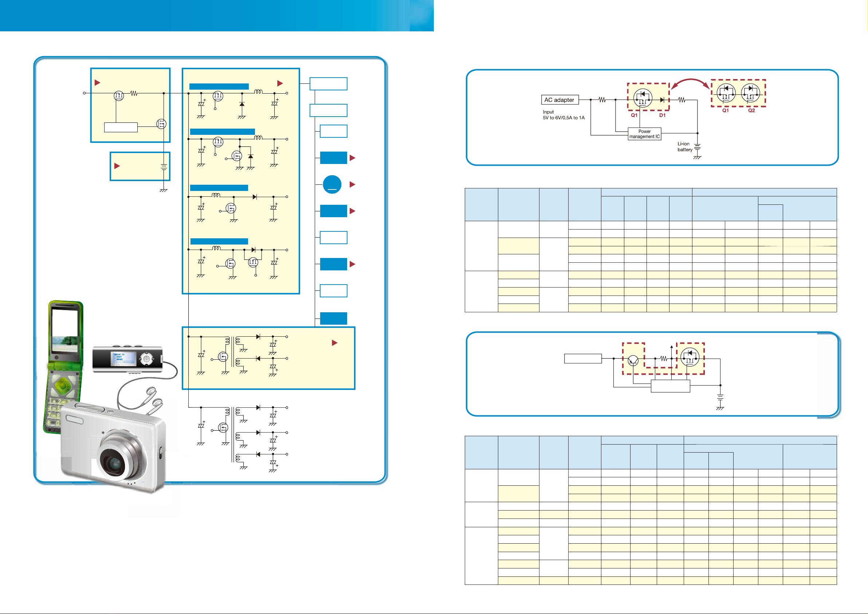This screenshot has height=614, width=868.
Task: Click the red triangle beside the blue circle
Action: pyautogui.click(x=352, y=185)
